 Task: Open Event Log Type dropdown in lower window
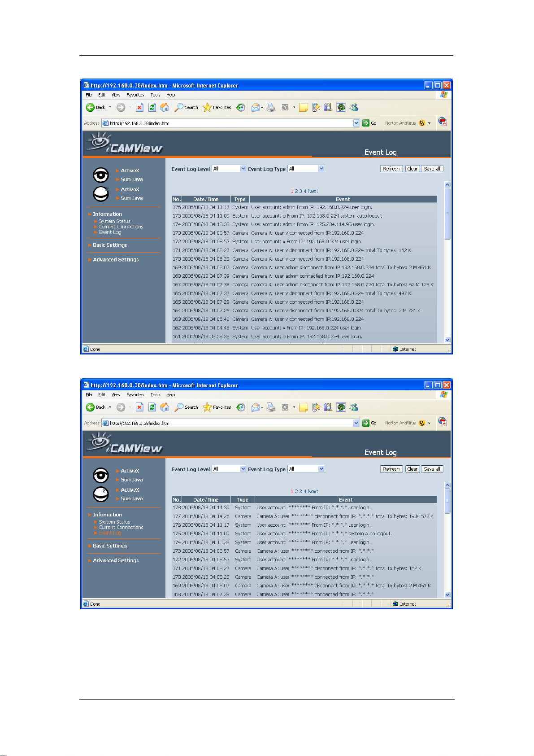point(306,469)
